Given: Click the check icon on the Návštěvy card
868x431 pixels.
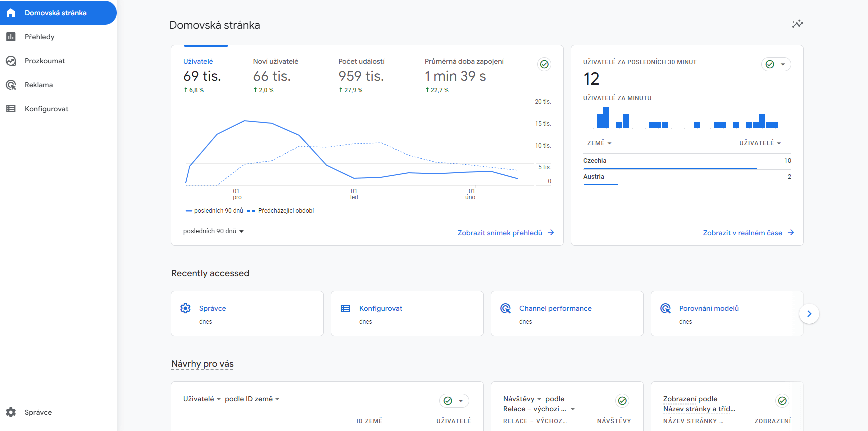Looking at the screenshot, I should point(622,401).
